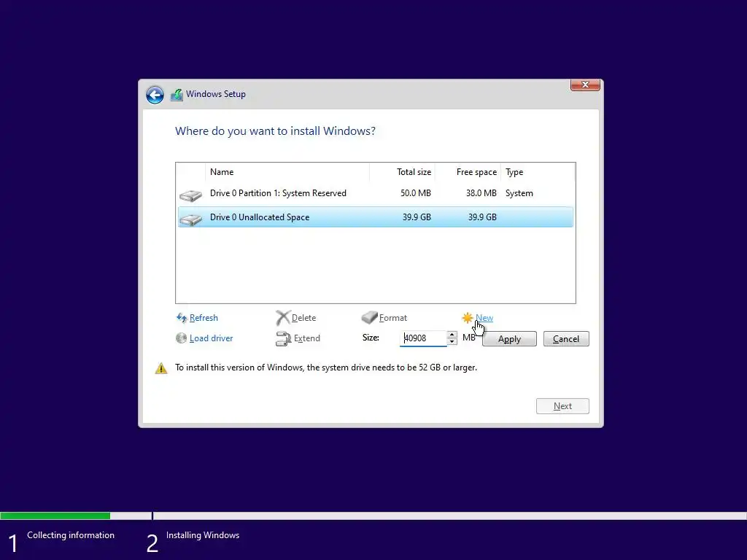Go back using the blue arrow button

tap(155, 95)
